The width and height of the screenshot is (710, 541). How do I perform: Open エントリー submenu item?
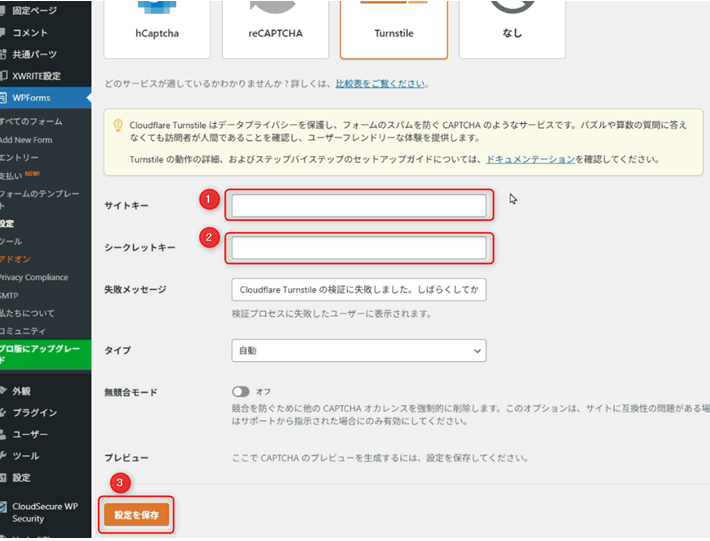(x=19, y=158)
